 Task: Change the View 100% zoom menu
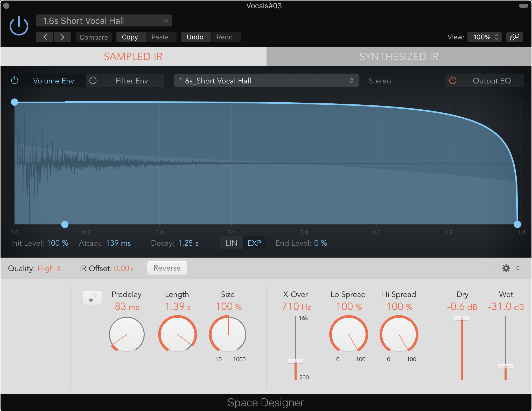484,37
